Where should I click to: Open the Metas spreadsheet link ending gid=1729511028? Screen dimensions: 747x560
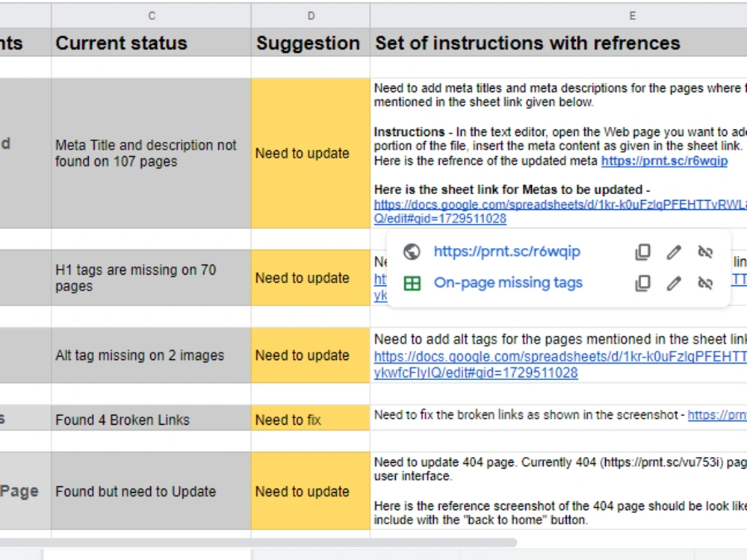pyautogui.click(x=560, y=211)
